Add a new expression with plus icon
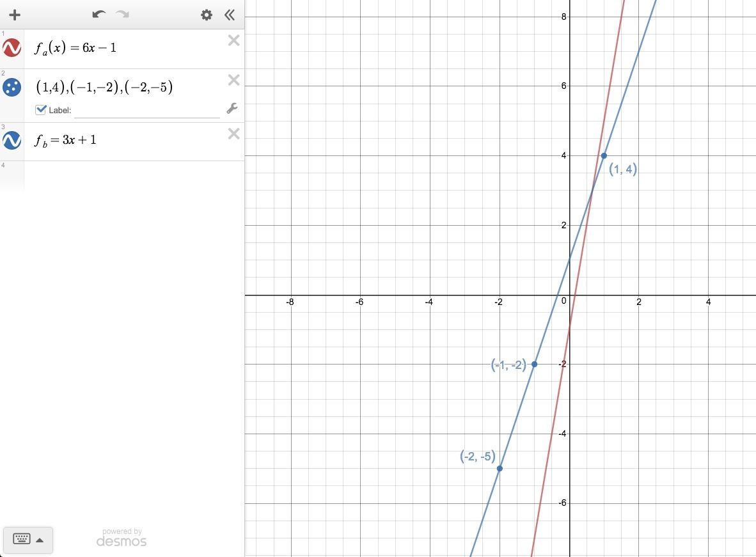Viewport: 756px width, 557px height. (15, 15)
